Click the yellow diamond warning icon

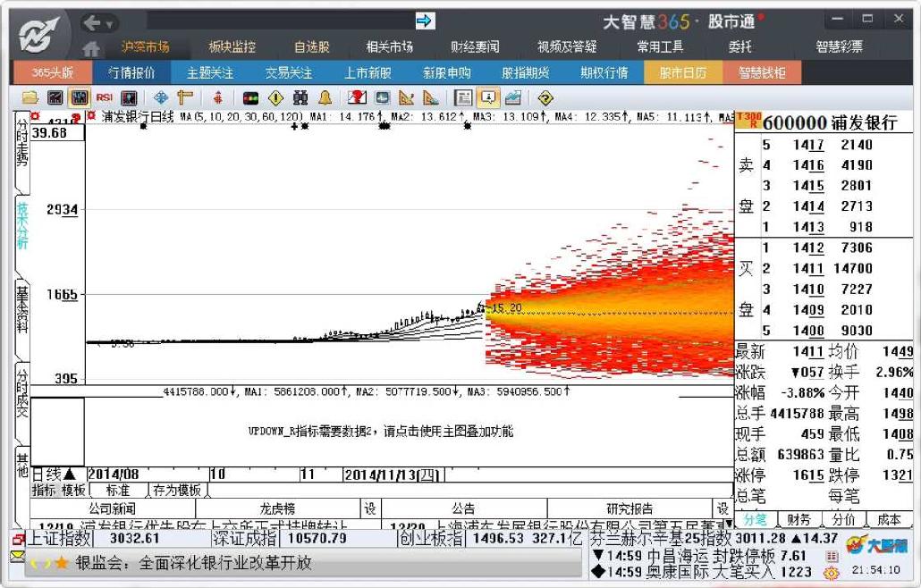pyautogui.click(x=275, y=97)
